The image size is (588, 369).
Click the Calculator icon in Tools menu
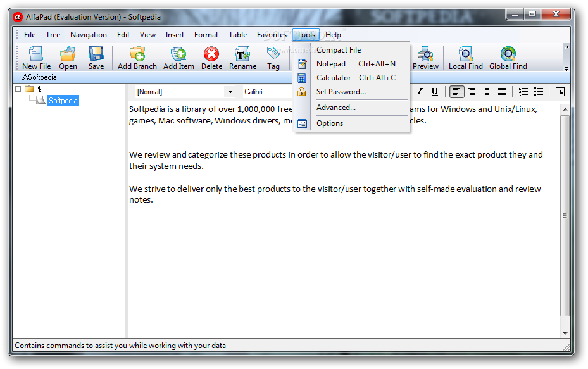tap(302, 78)
